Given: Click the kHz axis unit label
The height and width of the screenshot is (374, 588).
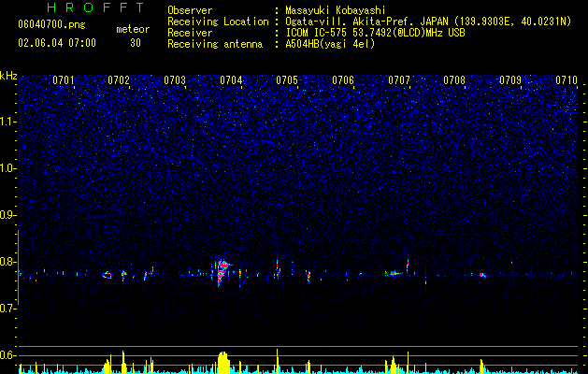Looking at the screenshot, I should (x=8, y=76).
